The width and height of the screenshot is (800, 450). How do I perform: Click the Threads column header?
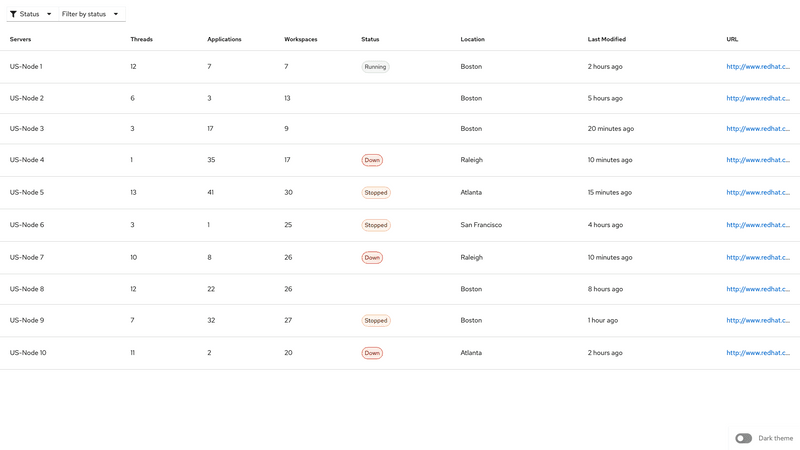coord(141,40)
